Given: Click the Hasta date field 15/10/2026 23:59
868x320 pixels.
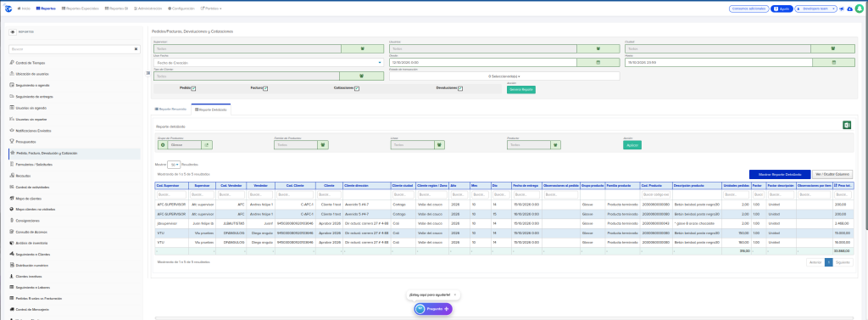Looking at the screenshot, I should coord(718,63).
